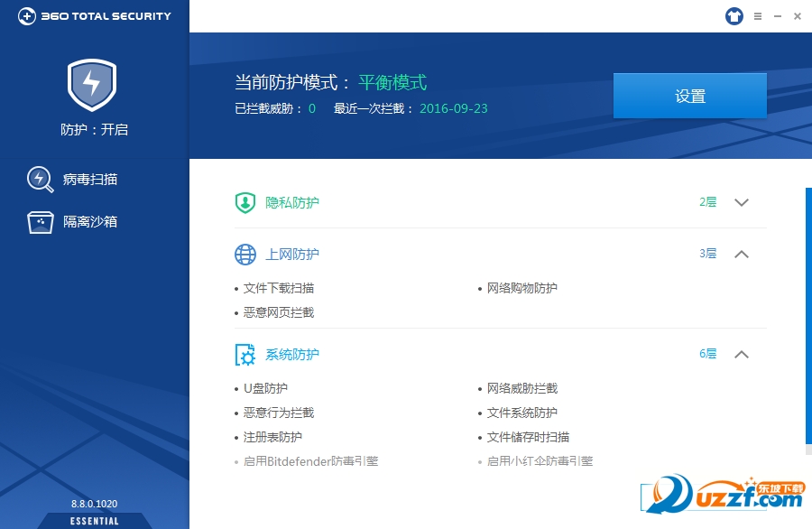Expand the 隐私防护 section chevron
812x529 pixels.
742,202
